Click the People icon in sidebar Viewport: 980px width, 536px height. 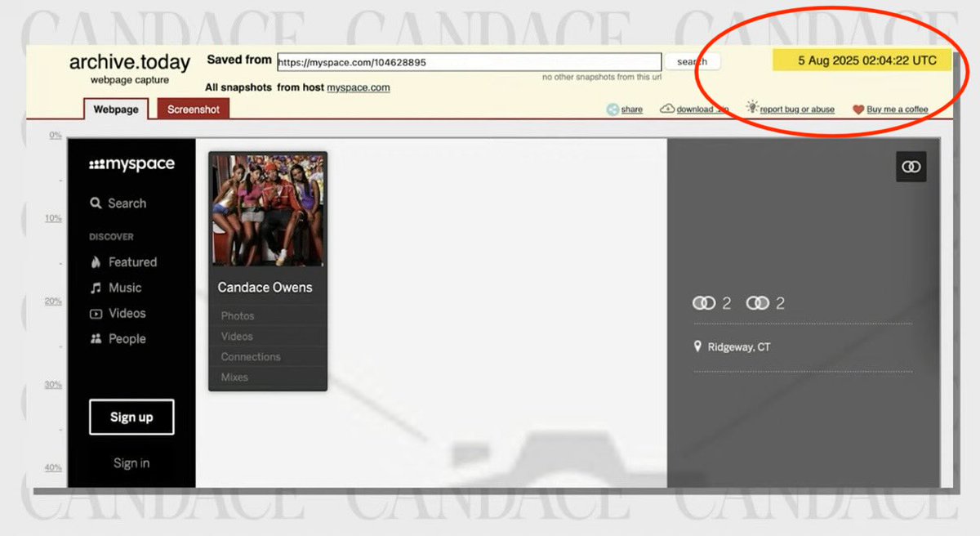pyautogui.click(x=96, y=339)
